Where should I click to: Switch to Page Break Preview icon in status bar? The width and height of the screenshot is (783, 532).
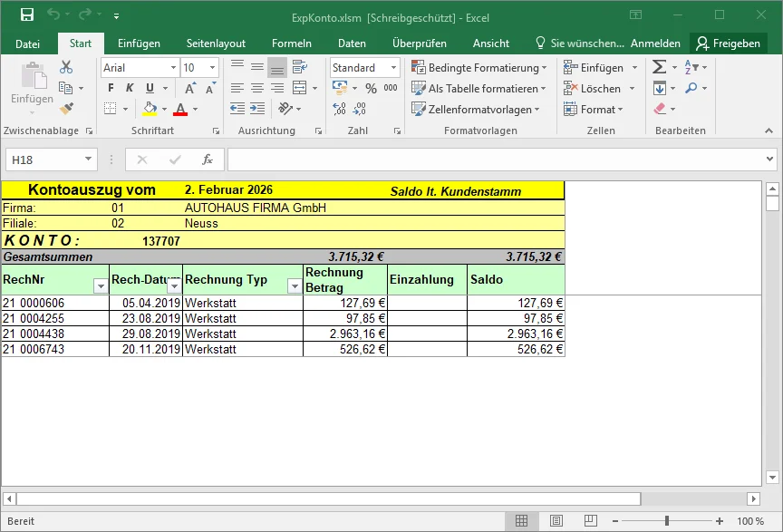590,521
